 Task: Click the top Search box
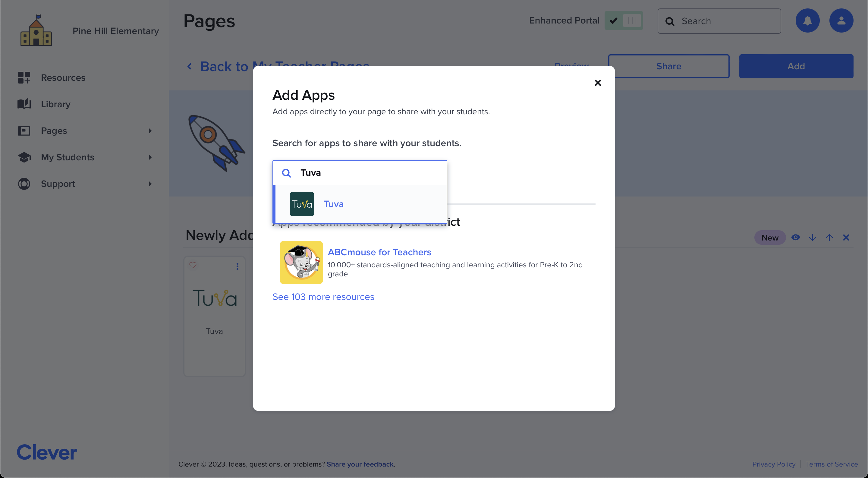point(719,21)
